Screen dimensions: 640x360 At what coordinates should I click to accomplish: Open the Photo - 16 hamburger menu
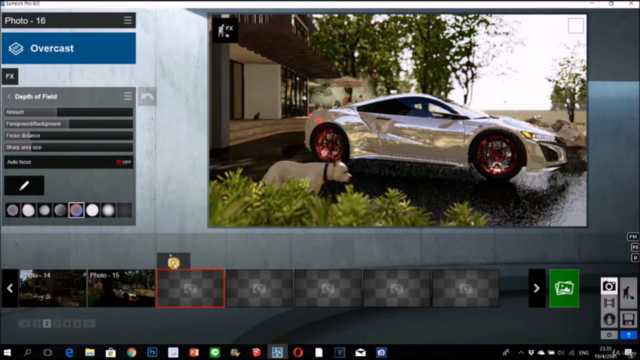pyautogui.click(x=128, y=20)
